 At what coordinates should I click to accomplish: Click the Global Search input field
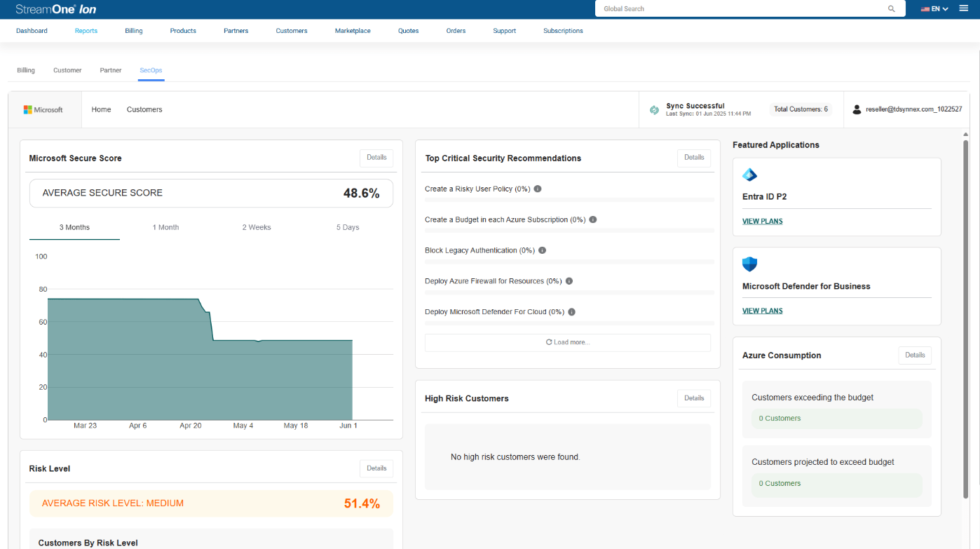(743, 9)
